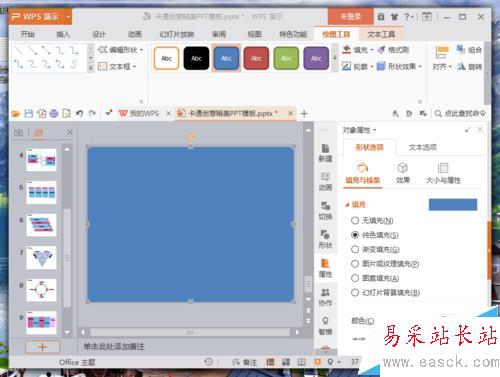
Task: Open the 形状效果 dropdown
Action: pyautogui.click(x=399, y=66)
